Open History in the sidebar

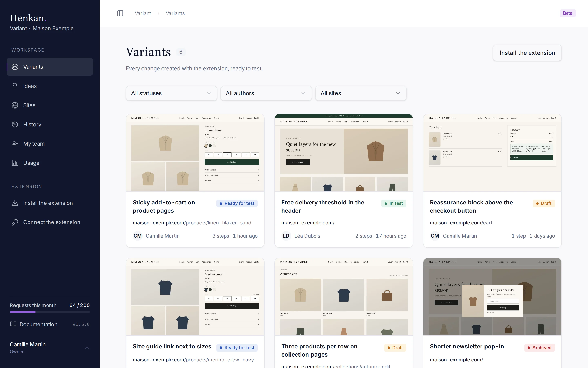50,124
